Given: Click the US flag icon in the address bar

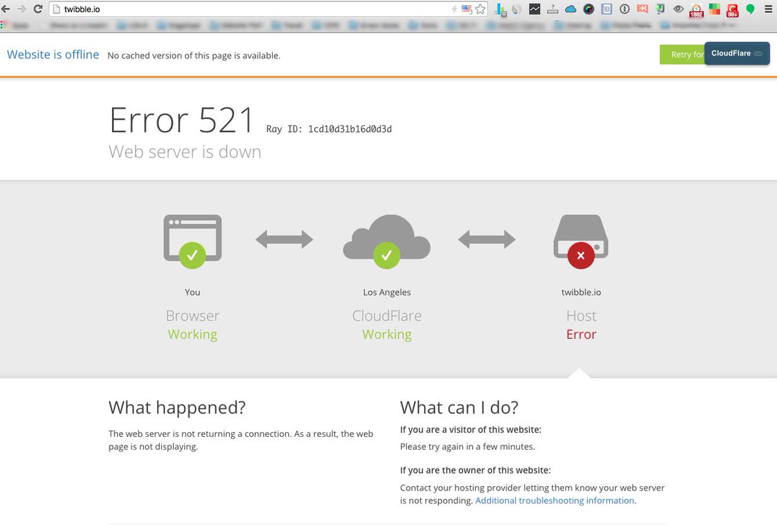Looking at the screenshot, I should click(x=466, y=9).
